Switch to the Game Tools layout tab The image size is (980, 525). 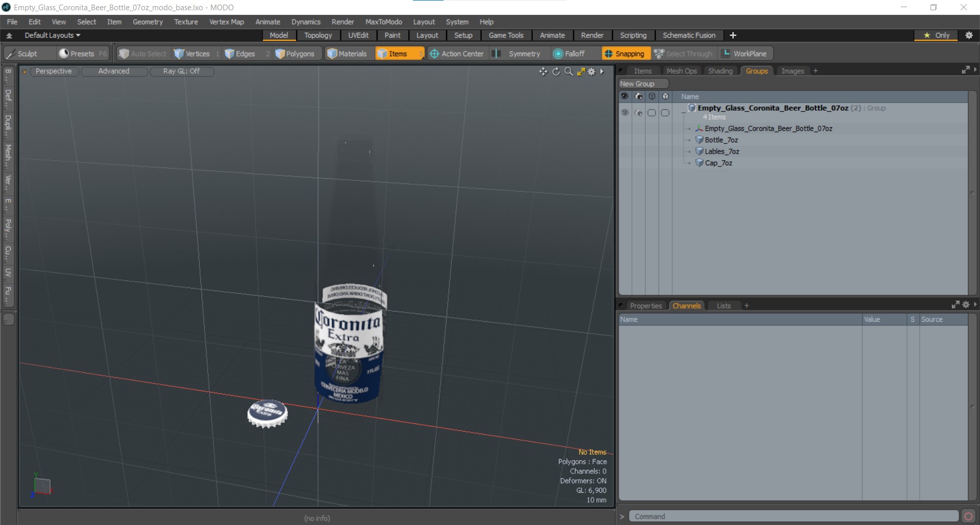pos(506,35)
